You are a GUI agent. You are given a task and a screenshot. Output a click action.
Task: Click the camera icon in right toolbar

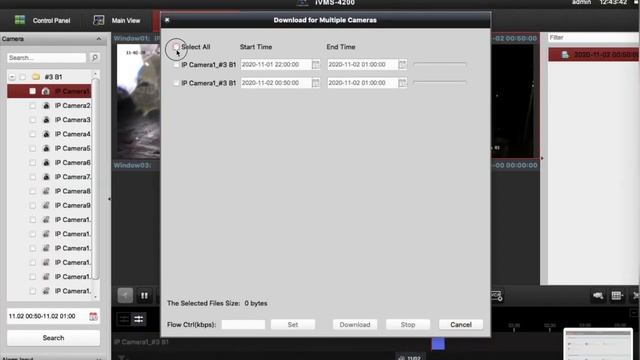598,296
